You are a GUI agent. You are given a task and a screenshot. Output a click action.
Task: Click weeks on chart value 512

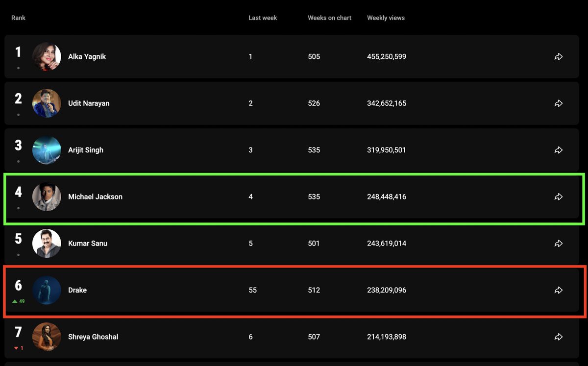pos(314,290)
